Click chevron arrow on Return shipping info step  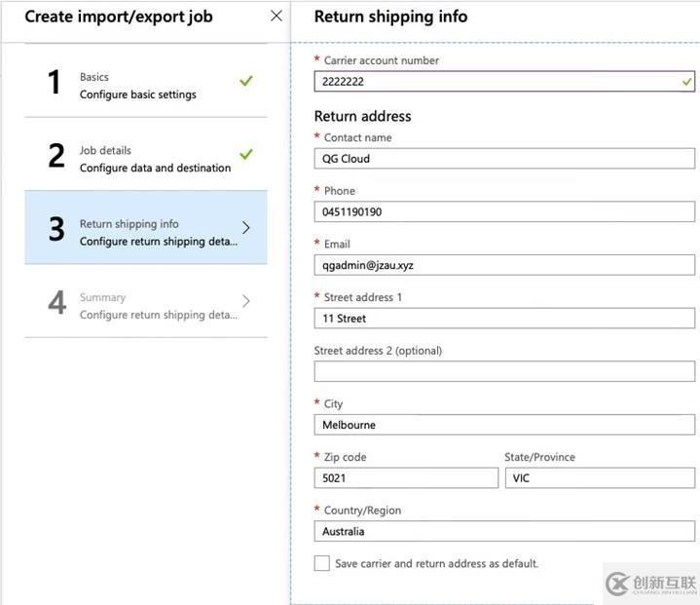tap(246, 227)
